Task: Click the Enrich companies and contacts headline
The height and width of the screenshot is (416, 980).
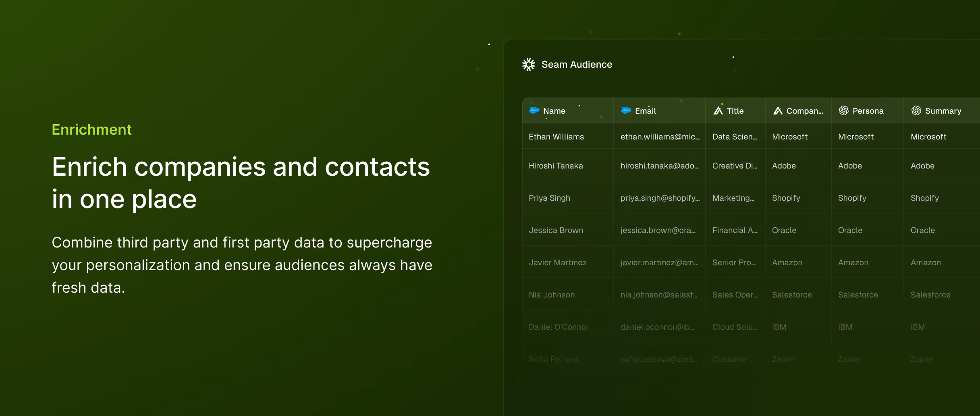Action: click(241, 183)
